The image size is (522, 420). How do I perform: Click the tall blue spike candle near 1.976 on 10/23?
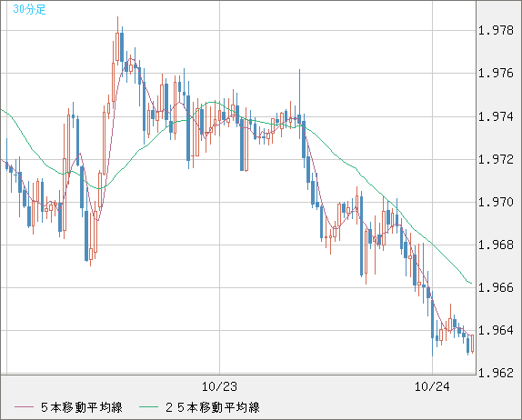coord(299,103)
